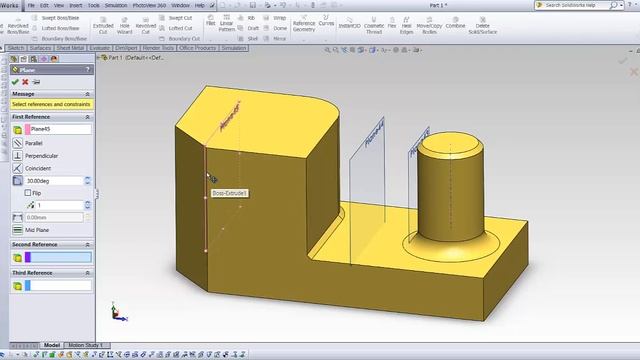Image resolution: width=640 pixels, height=360 pixels.
Task: Open the Extruded Cut tool
Action: [x=103, y=25]
